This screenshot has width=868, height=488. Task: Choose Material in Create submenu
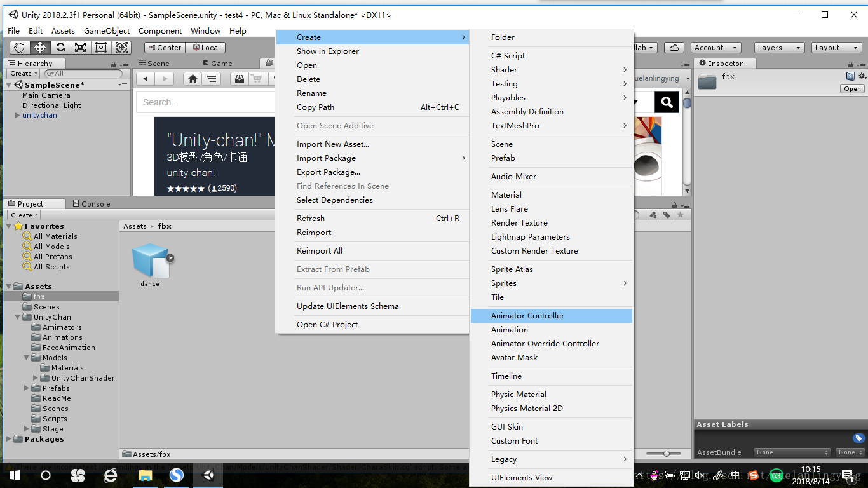point(552,194)
